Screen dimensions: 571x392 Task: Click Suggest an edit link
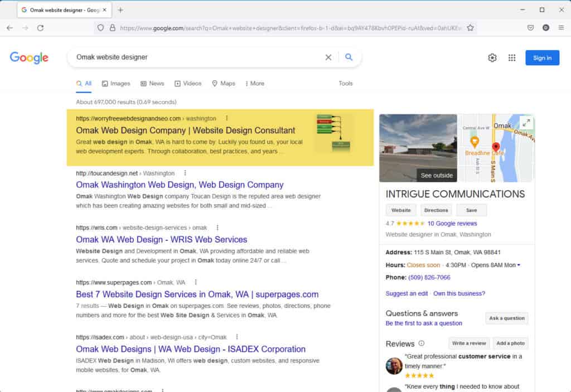(x=407, y=293)
